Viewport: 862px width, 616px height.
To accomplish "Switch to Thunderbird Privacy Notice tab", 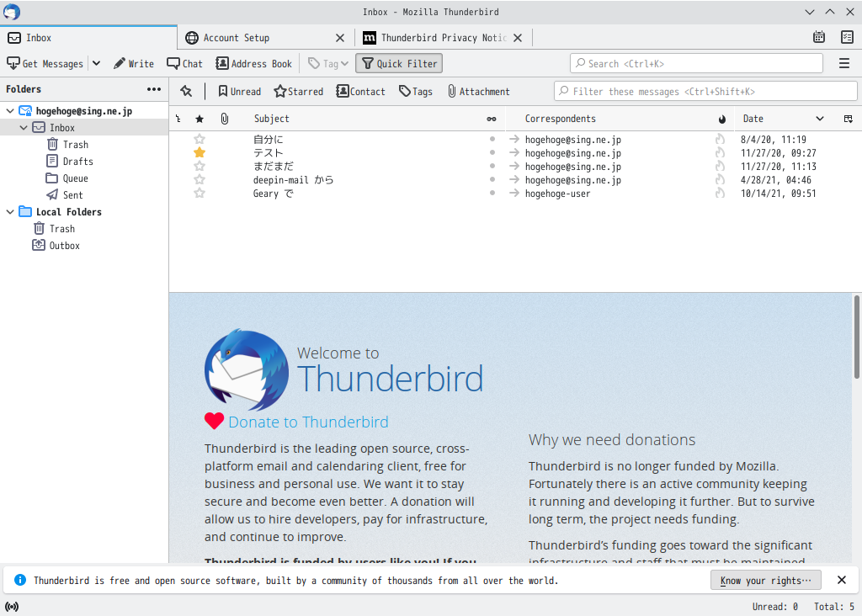I will click(x=444, y=37).
